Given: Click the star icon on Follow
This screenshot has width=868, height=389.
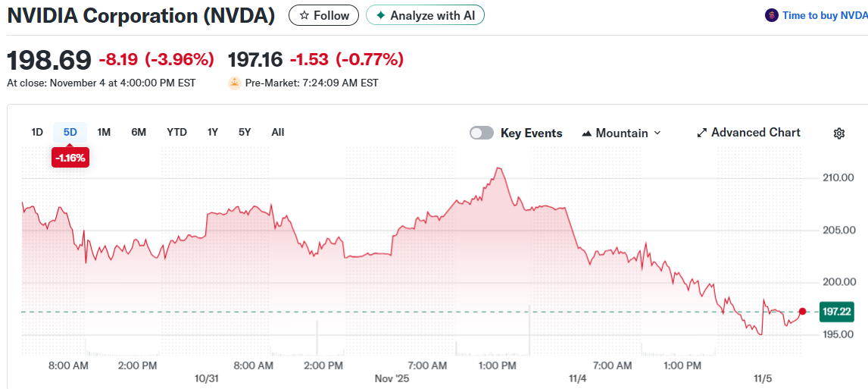Looking at the screenshot, I should coord(304,15).
